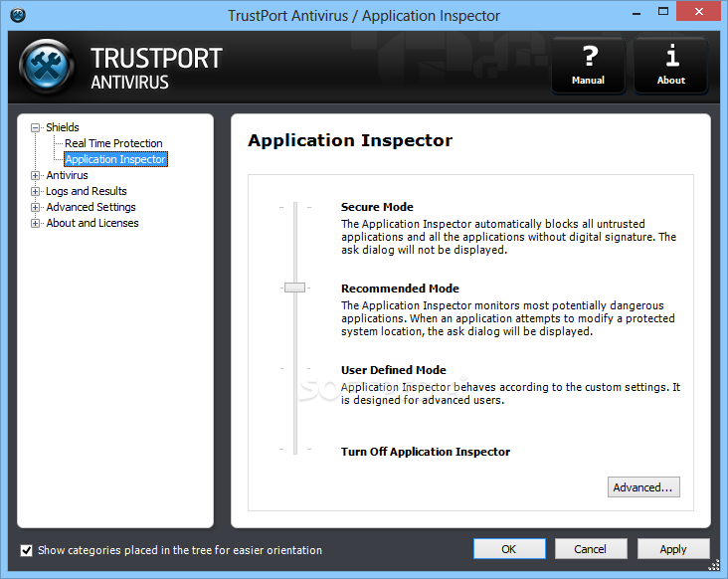Select Application Inspector tree item
The width and height of the screenshot is (728, 579).
coord(115,159)
